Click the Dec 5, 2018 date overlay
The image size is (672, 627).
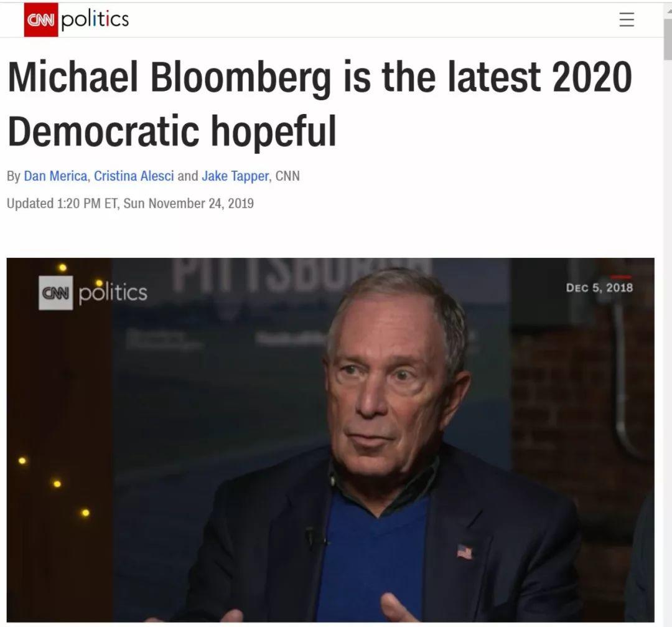coord(599,287)
